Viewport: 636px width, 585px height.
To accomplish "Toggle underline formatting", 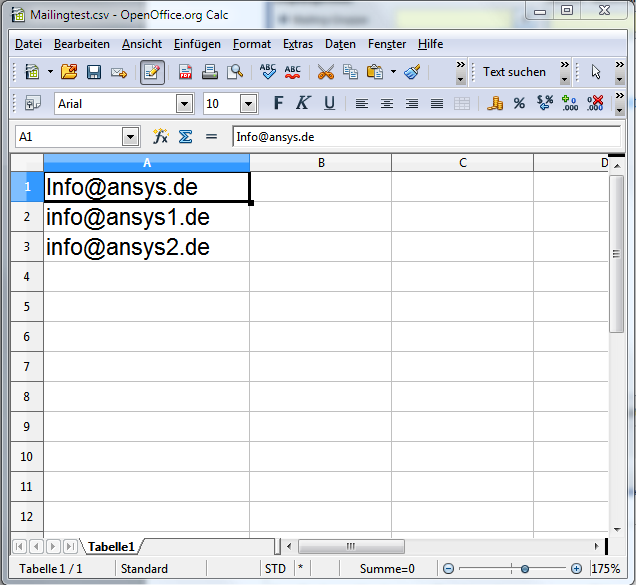I will click(x=328, y=103).
